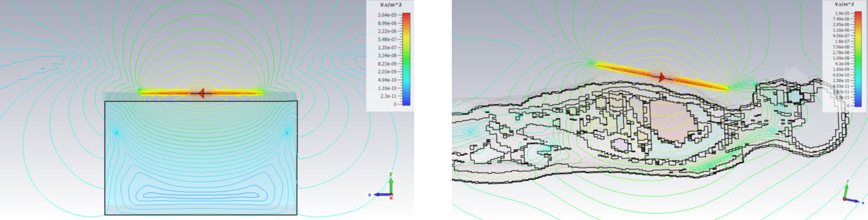Click the 3.34e-08 tick in left legend

(x=387, y=56)
